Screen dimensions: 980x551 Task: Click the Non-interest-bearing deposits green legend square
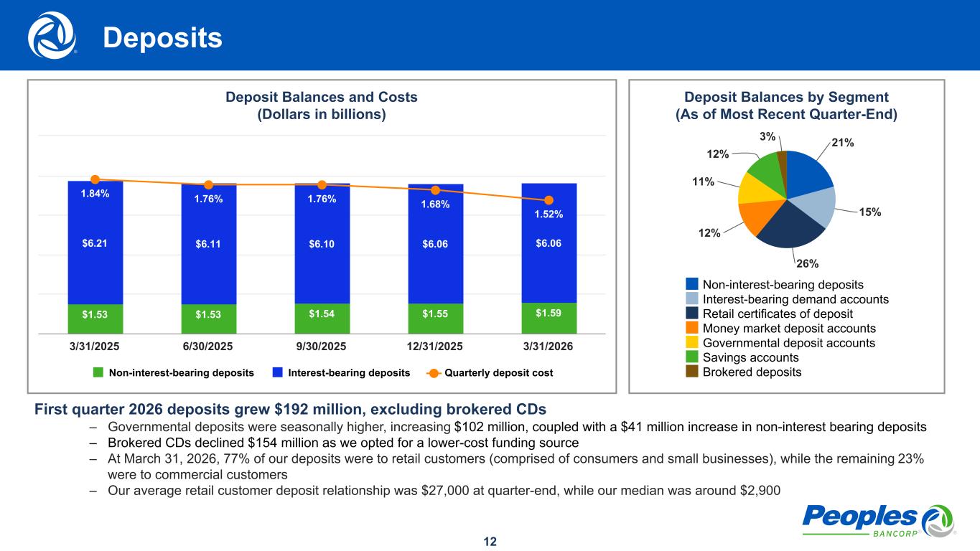[x=98, y=372]
